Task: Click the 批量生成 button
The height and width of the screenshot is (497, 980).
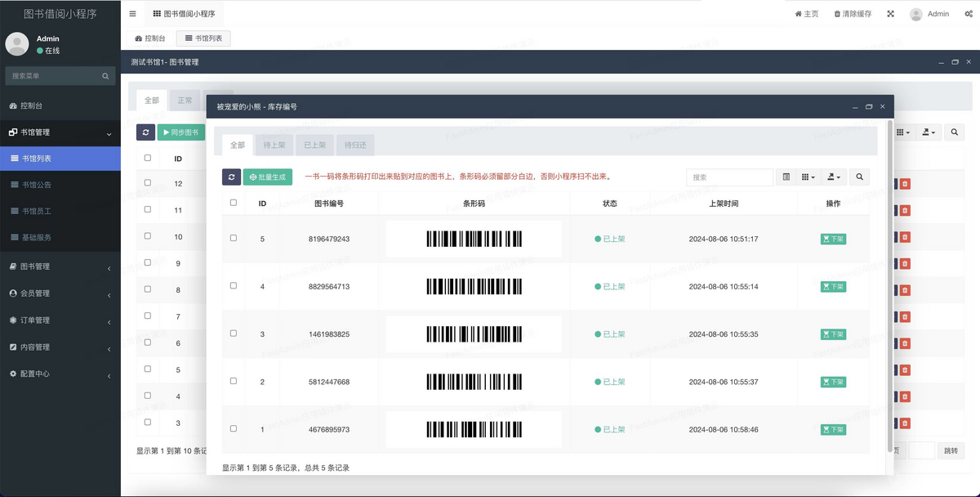Action: (268, 177)
